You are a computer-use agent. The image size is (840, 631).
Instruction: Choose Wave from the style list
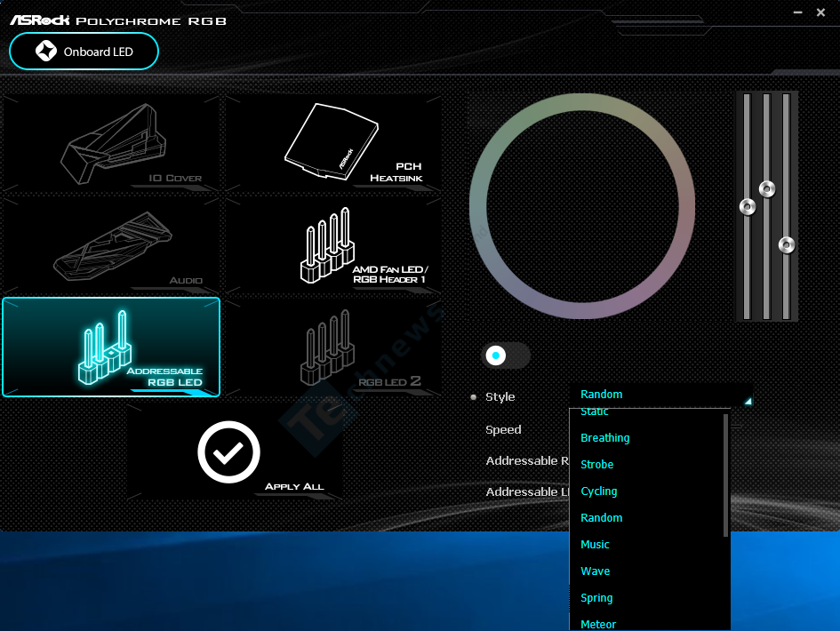click(596, 571)
